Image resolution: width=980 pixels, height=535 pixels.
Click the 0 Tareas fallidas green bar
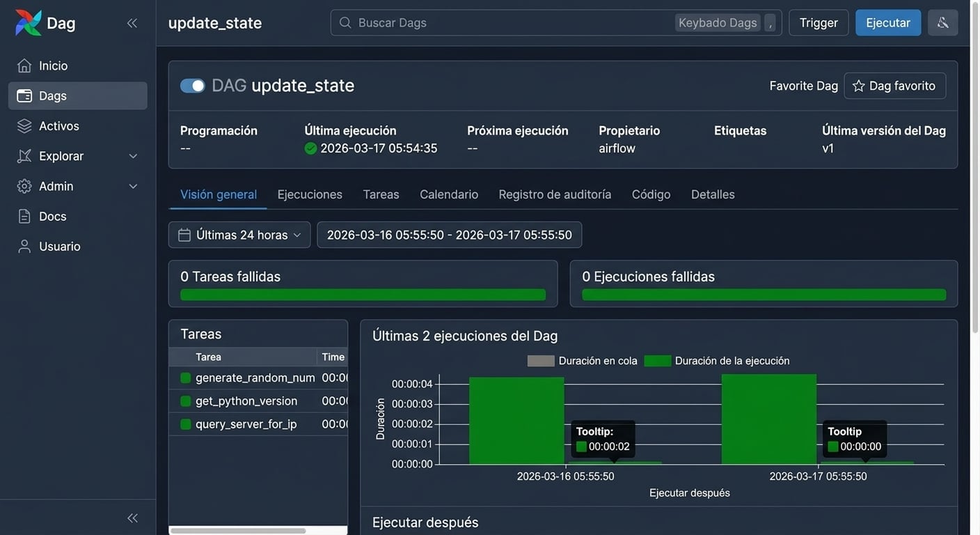coord(363,295)
